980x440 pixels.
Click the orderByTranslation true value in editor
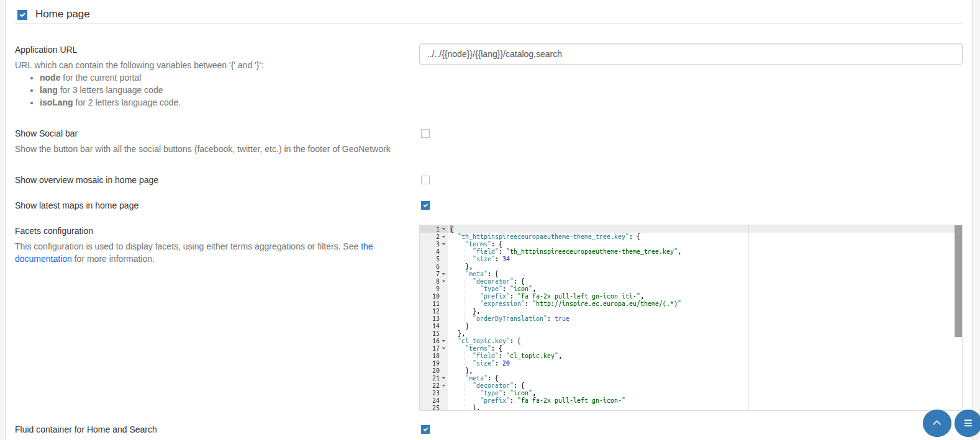point(561,319)
